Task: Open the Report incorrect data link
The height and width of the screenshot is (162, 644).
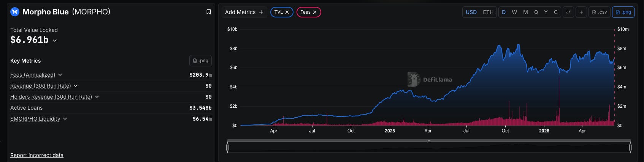Action: (x=37, y=155)
